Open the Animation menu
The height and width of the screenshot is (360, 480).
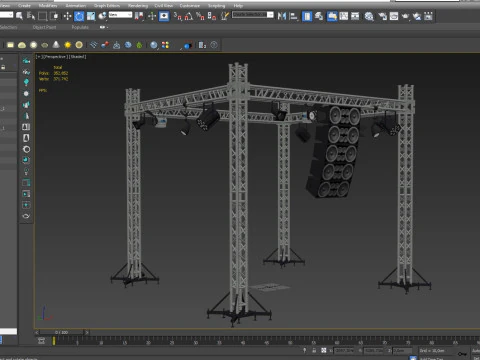[x=76, y=5]
